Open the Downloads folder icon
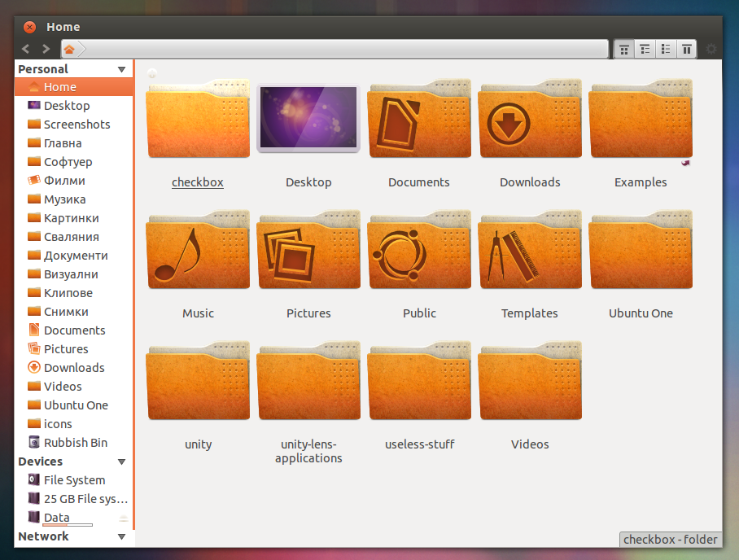The height and width of the screenshot is (560, 739). 530,122
